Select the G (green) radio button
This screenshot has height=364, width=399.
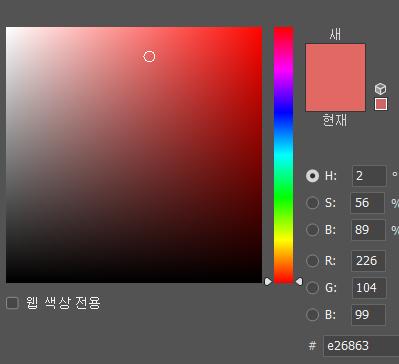pyautogui.click(x=312, y=288)
